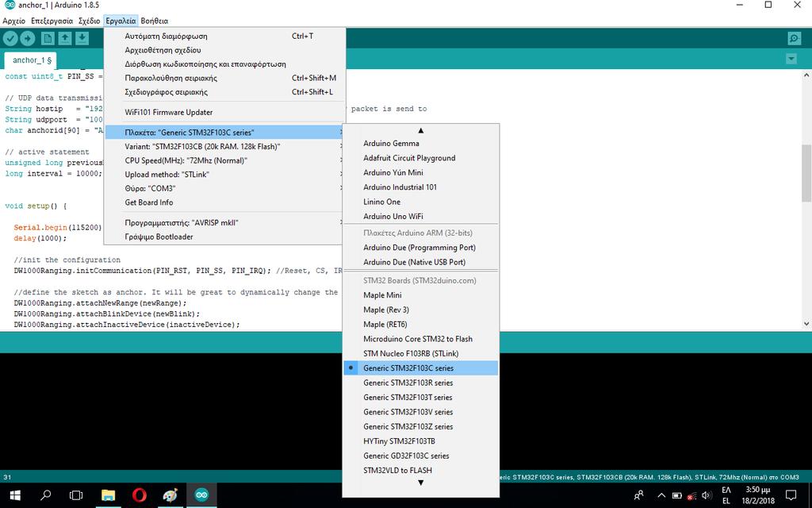Choose Αρχειοθέτηση σχεδίου menu entry
This screenshot has height=508, width=812.
coord(224,50)
